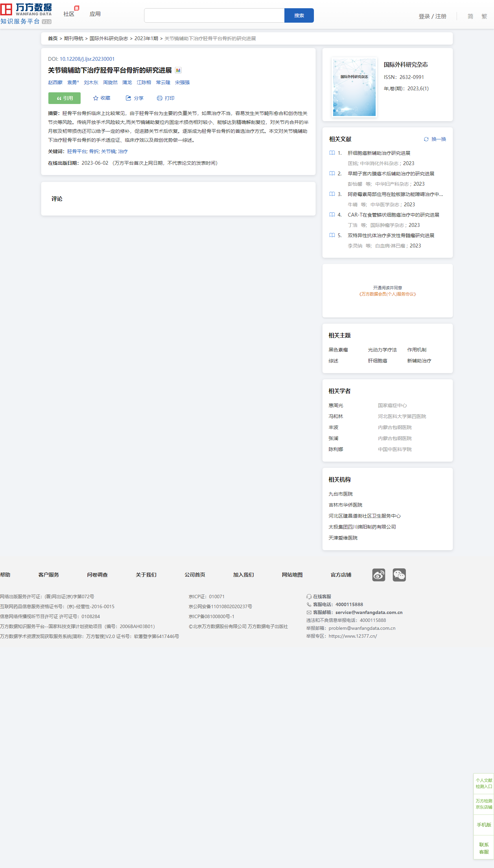Click into the search input field
Image resolution: width=494 pixels, height=868 pixels.
pyautogui.click(x=214, y=15)
